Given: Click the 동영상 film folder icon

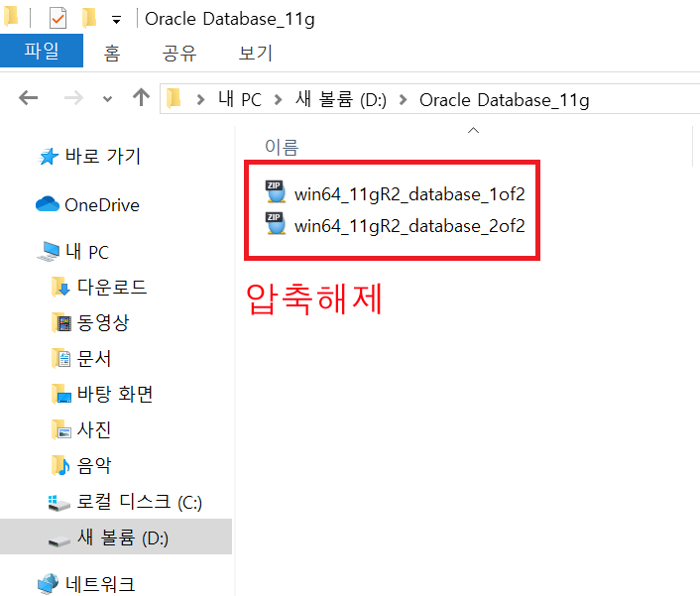Looking at the screenshot, I should click(x=61, y=322).
